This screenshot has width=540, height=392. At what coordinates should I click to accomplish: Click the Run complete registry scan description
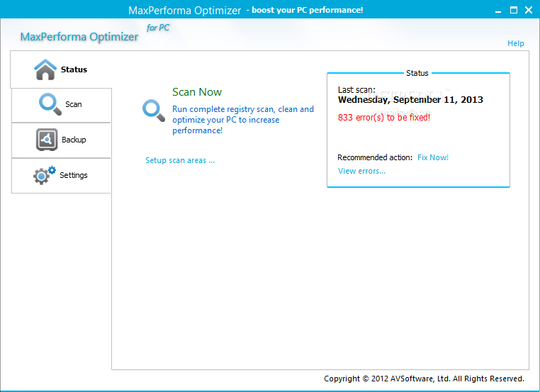243,120
